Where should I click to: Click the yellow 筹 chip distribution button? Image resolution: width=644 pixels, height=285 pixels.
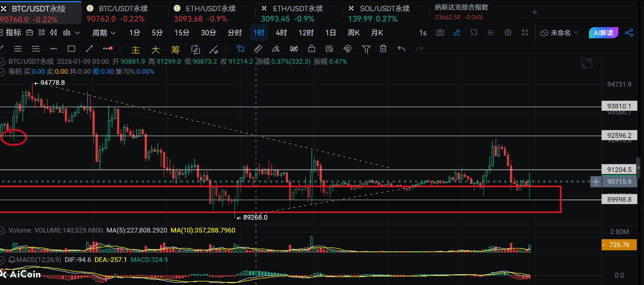[175, 49]
